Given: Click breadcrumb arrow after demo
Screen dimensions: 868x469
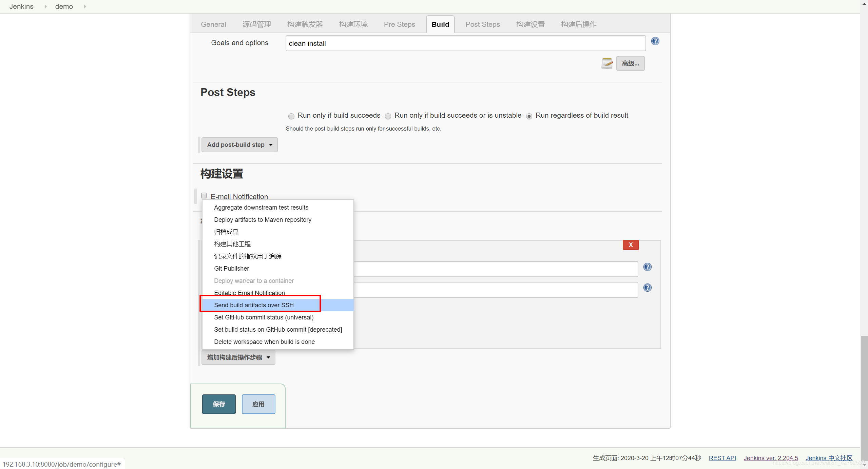Looking at the screenshot, I should (x=84, y=6).
